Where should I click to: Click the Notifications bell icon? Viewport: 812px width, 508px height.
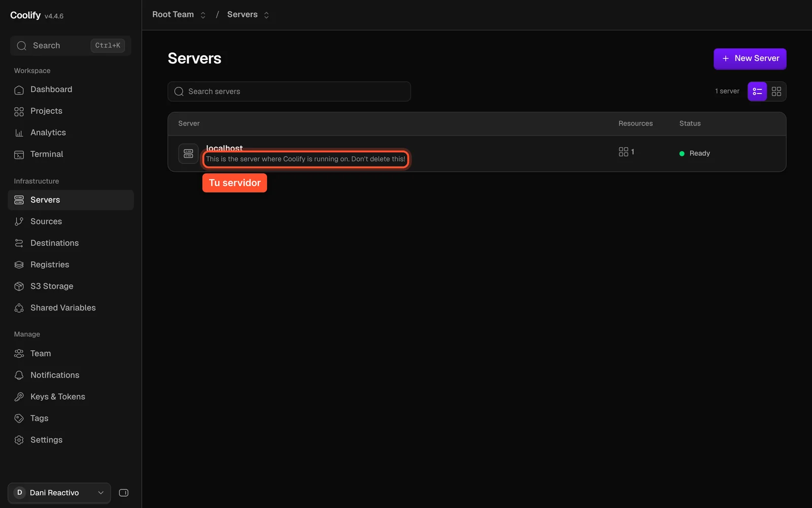click(x=19, y=375)
